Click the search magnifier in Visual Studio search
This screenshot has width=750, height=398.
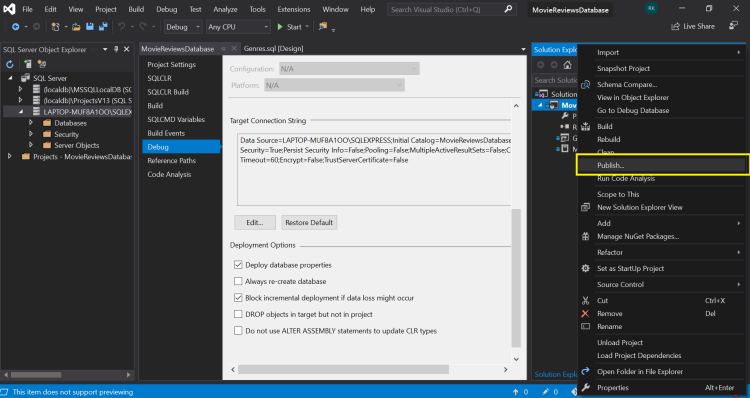coord(508,9)
